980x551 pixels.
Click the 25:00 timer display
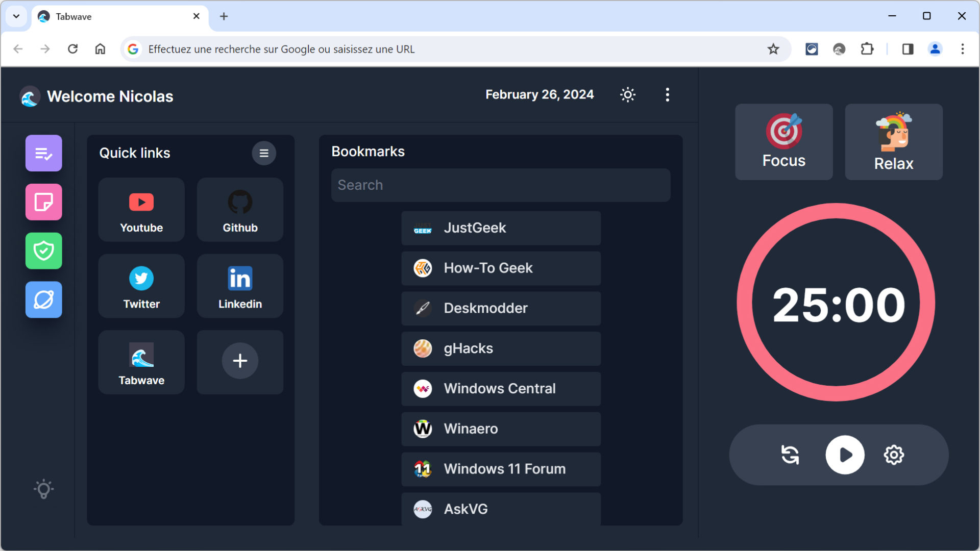tap(839, 305)
